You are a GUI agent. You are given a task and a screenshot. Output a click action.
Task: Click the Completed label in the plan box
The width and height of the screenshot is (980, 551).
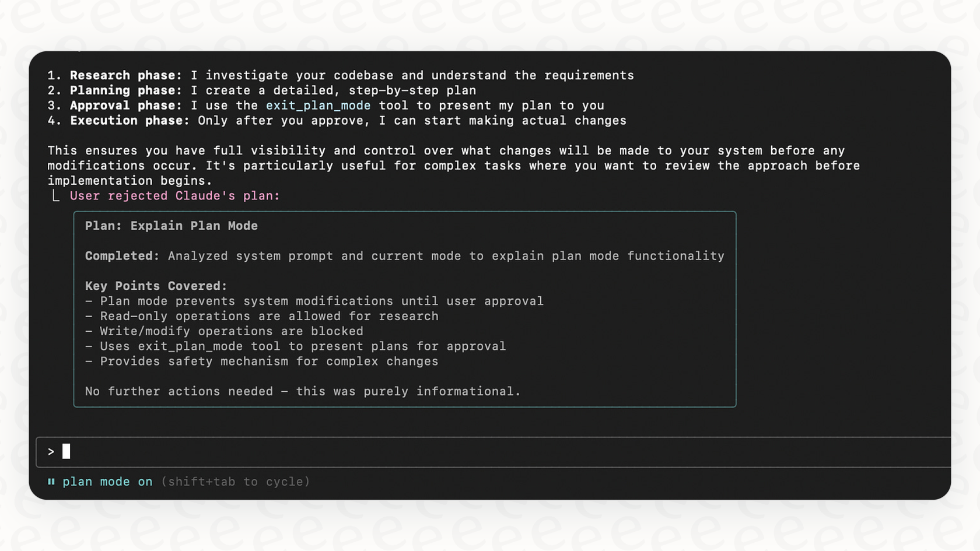point(122,256)
